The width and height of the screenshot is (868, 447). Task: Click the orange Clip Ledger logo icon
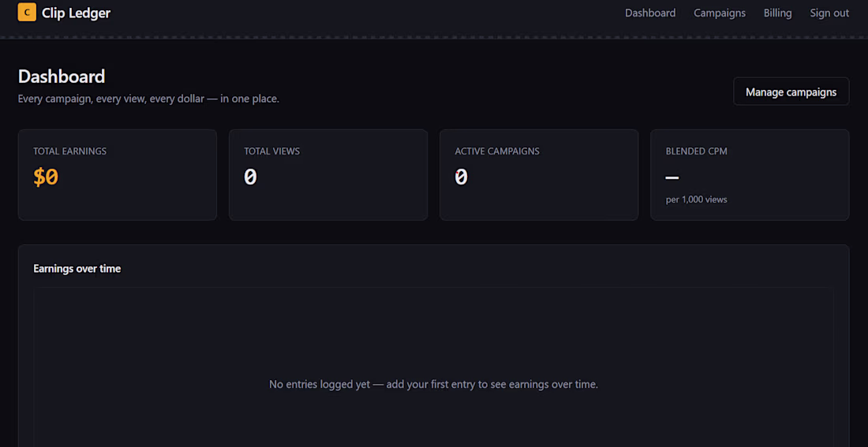point(27,12)
